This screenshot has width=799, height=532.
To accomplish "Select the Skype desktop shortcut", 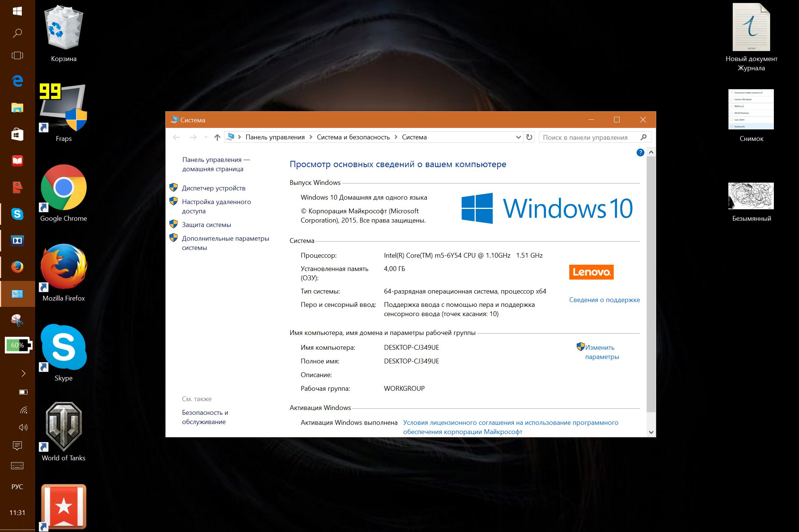I will point(64,352).
